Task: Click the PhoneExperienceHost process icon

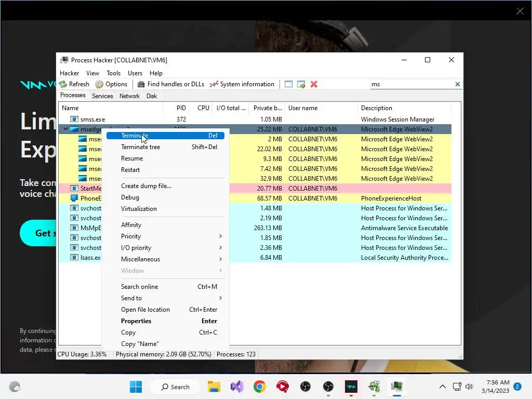Action: 74,198
